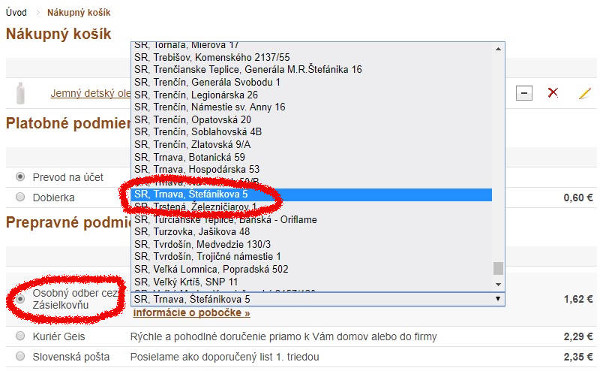Click the minus quantity button
The image size is (600, 371).
click(524, 93)
